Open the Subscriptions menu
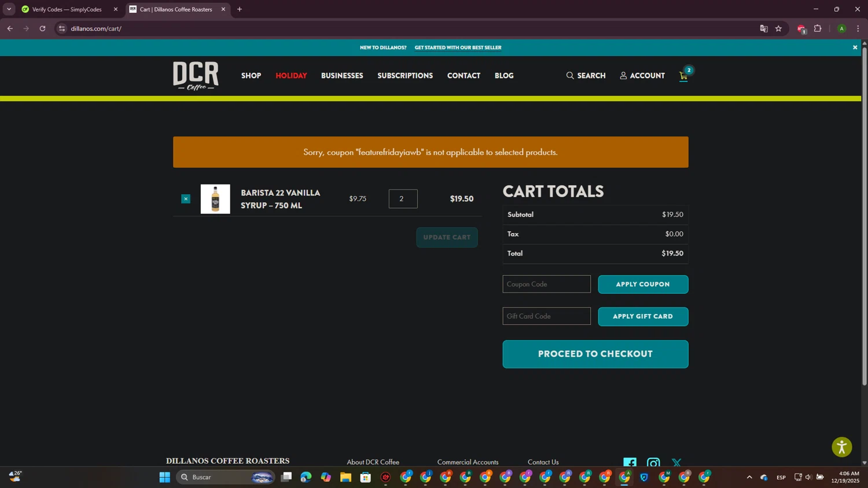This screenshot has width=868, height=488. pos(405,76)
